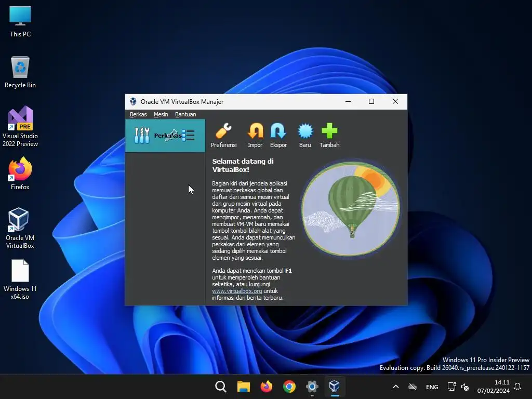The width and height of the screenshot is (532, 399).
Task: Follow the www.virtualbox.org link
Action: [237, 291]
